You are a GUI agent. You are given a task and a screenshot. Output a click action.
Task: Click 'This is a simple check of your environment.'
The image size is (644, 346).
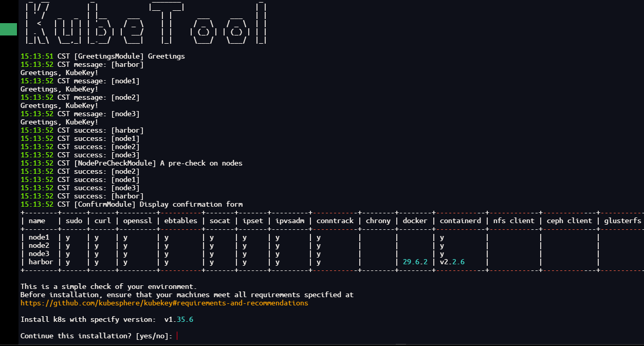pos(109,287)
